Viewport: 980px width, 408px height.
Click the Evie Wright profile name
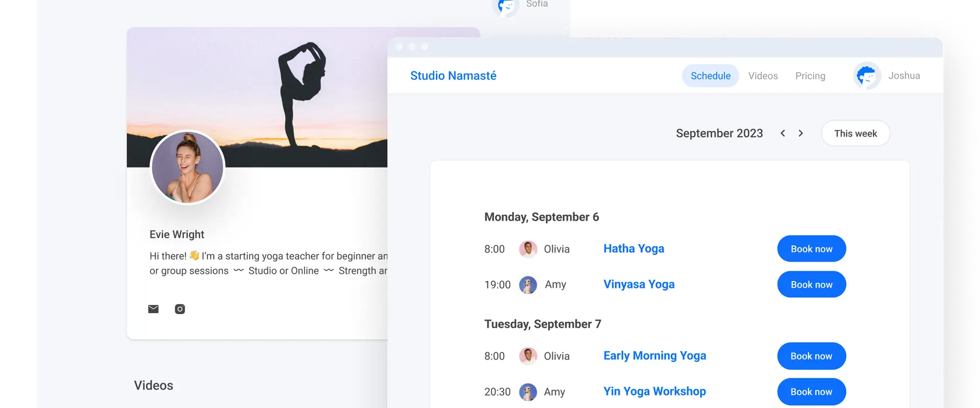click(177, 235)
